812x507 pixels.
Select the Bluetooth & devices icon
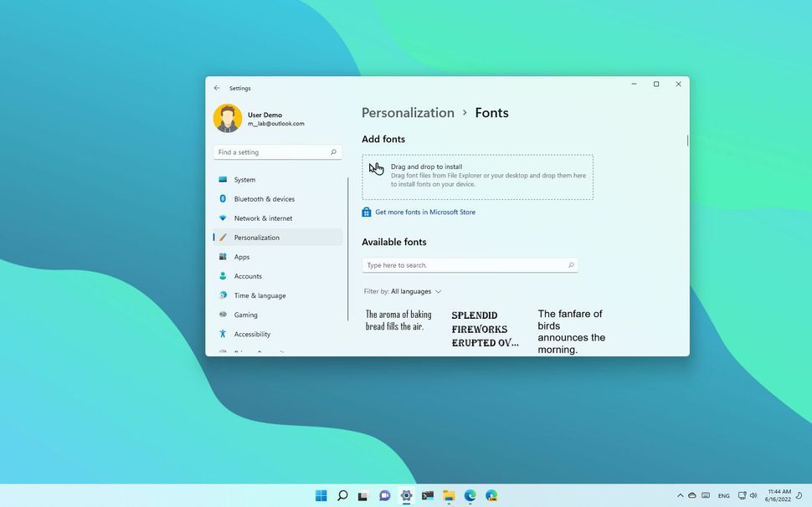point(223,198)
